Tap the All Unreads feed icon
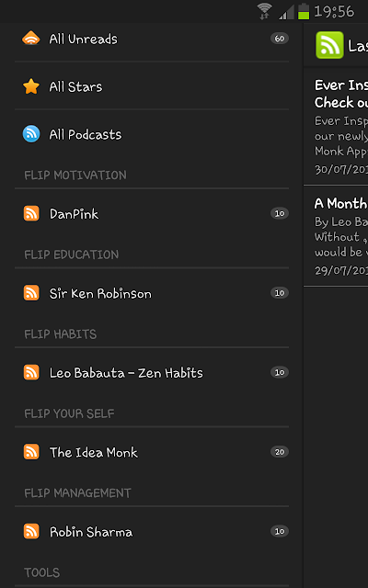The height and width of the screenshot is (588, 368). tap(31, 39)
